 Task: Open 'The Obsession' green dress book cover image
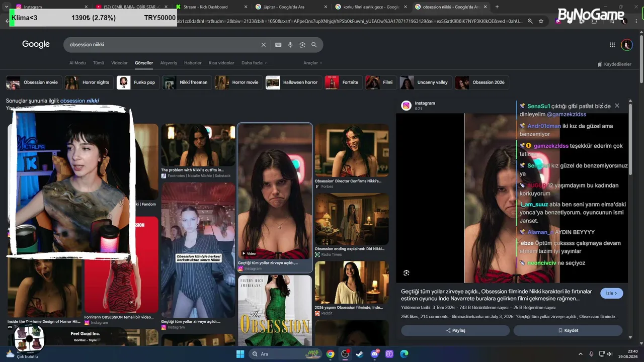coord(275,310)
